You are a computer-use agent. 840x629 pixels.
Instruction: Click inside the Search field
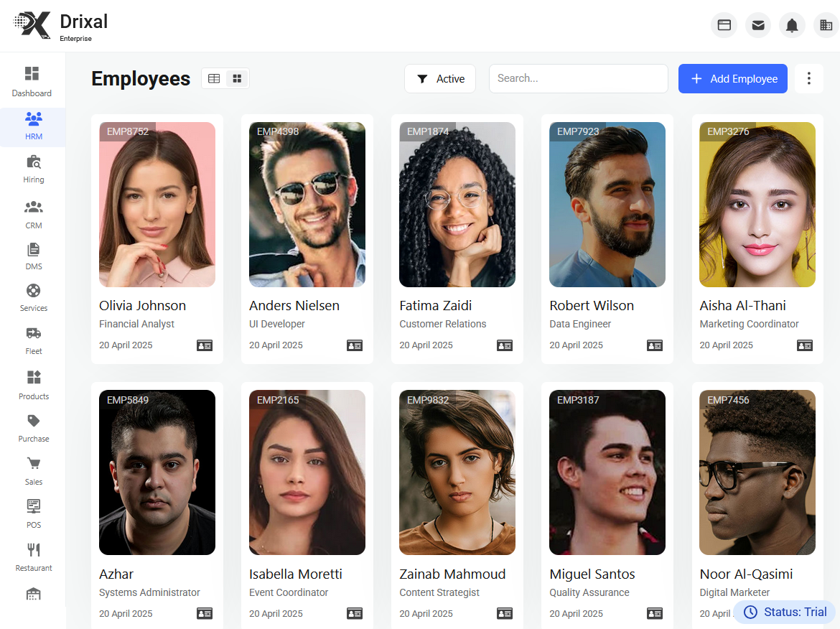578,78
